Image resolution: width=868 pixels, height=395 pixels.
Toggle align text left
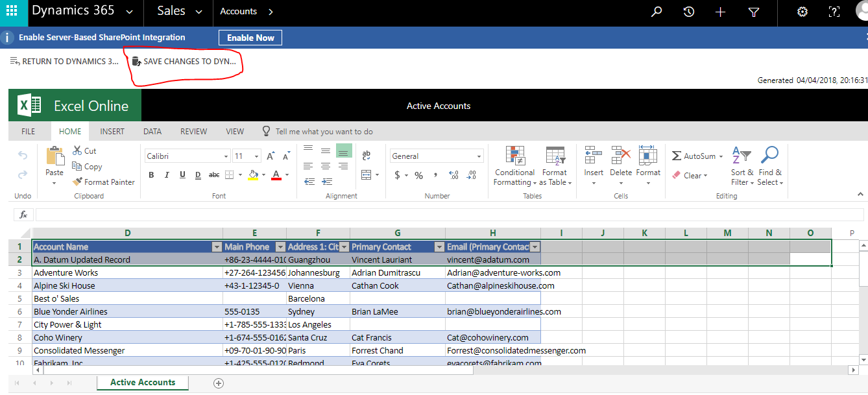click(x=309, y=167)
